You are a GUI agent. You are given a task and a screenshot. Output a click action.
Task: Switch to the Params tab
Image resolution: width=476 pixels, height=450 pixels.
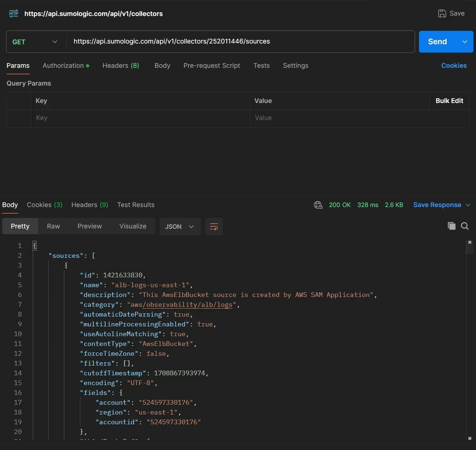pyautogui.click(x=18, y=66)
